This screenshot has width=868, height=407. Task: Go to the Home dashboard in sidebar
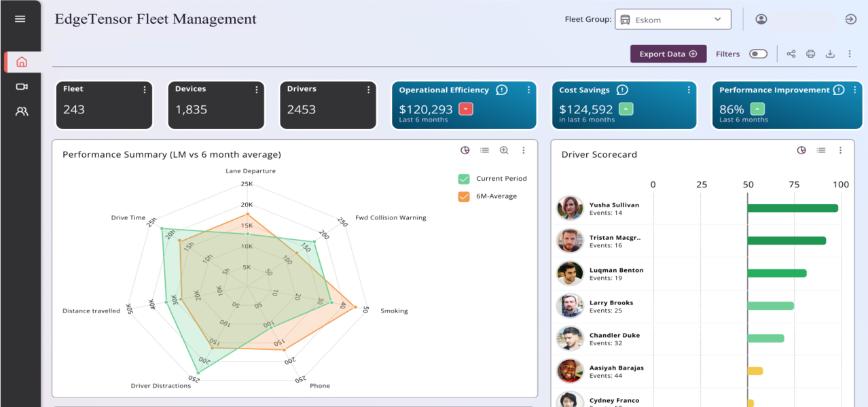point(22,63)
